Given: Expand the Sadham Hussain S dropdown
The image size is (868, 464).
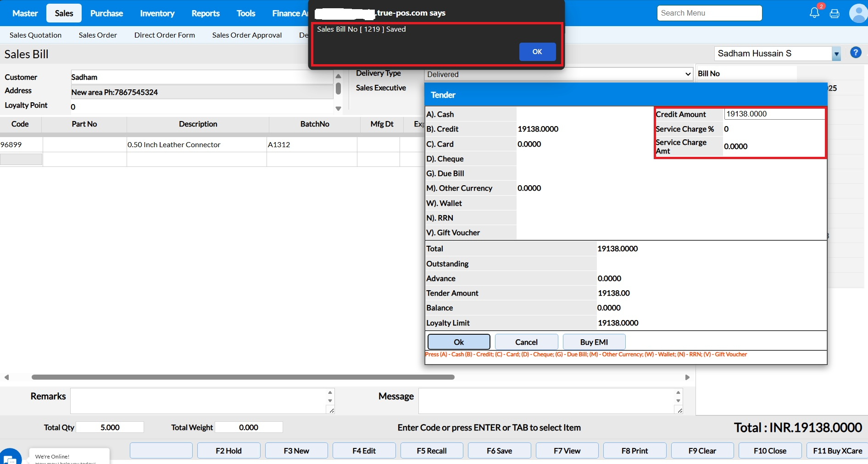Looking at the screenshot, I should point(836,54).
